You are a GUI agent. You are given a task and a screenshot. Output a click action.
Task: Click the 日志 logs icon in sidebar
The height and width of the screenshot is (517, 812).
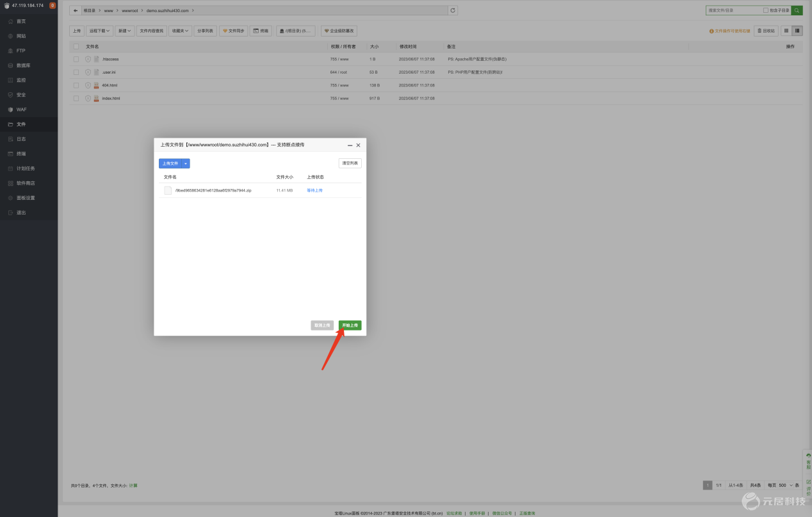pos(10,139)
